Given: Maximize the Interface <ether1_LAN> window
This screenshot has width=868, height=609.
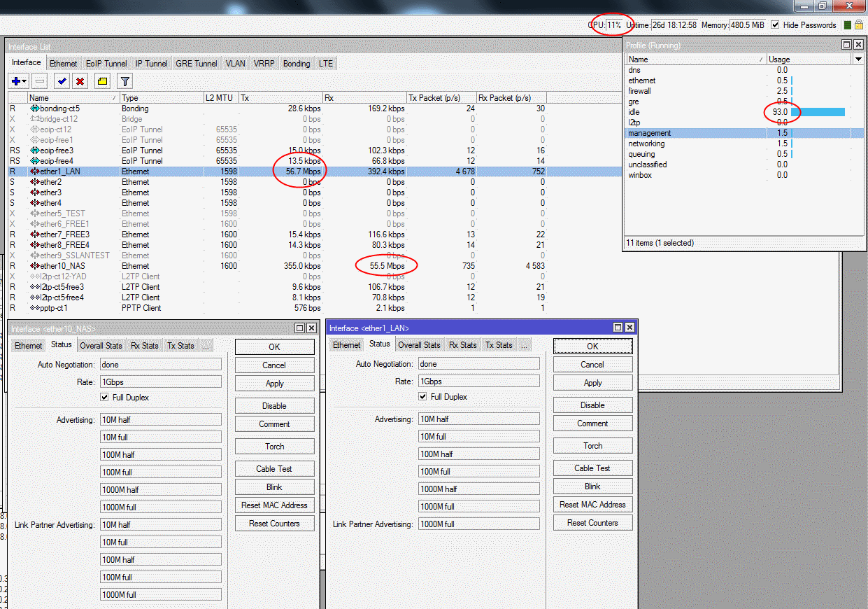Looking at the screenshot, I should (x=618, y=328).
